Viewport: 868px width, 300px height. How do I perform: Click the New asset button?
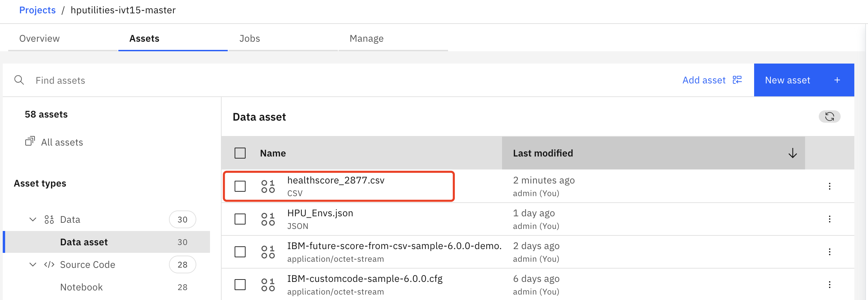pyautogui.click(x=804, y=80)
